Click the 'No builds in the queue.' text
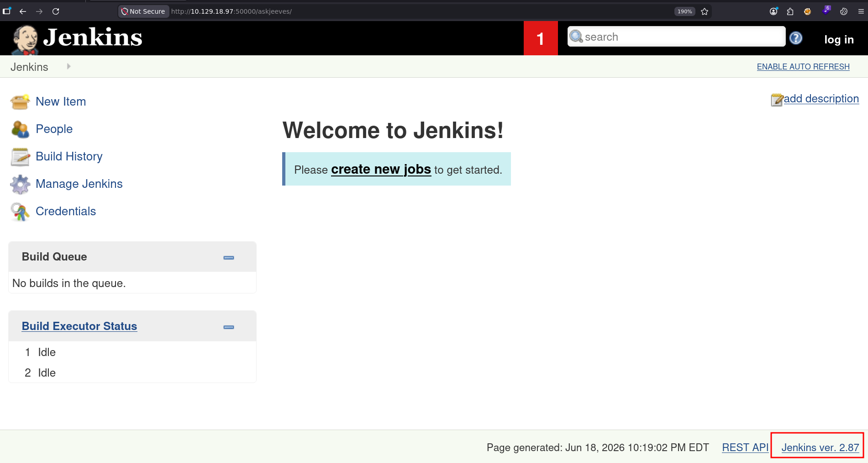The width and height of the screenshot is (868, 463). [x=69, y=283]
